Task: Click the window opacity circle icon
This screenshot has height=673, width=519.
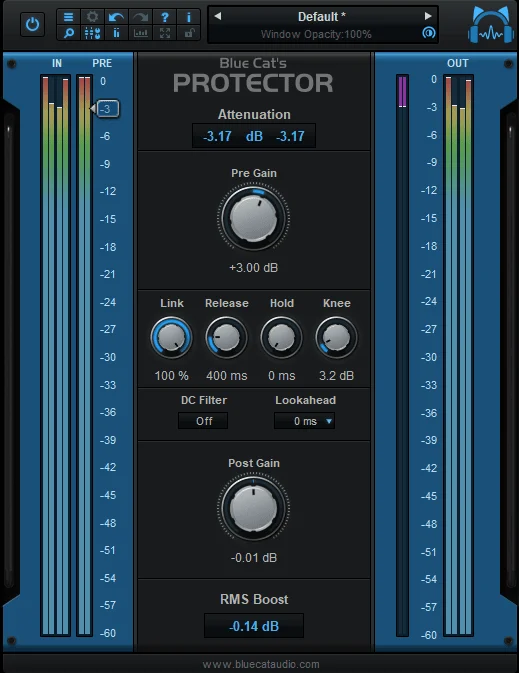Action: pyautogui.click(x=428, y=33)
